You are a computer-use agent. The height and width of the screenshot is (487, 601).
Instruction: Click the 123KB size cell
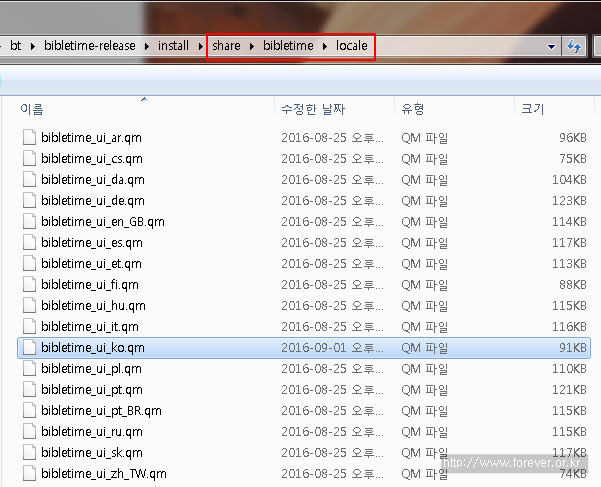tap(569, 200)
